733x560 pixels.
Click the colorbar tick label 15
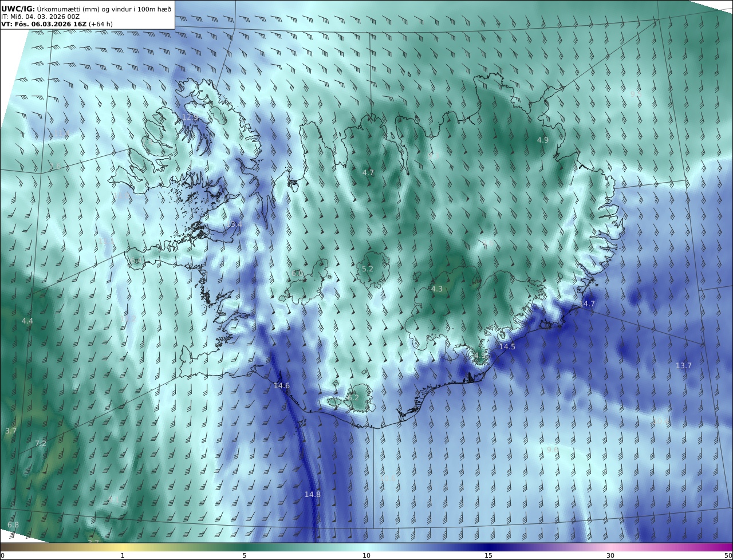[x=488, y=555]
